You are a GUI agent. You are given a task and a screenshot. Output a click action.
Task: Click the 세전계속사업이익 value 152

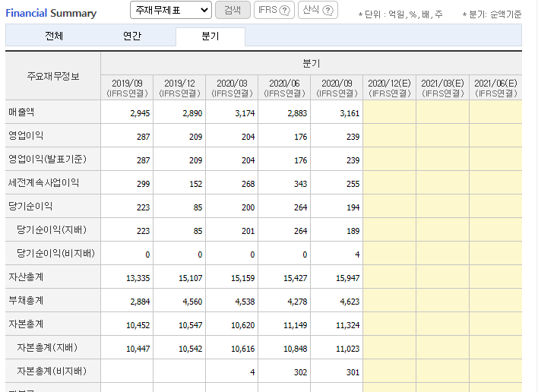pos(195,184)
